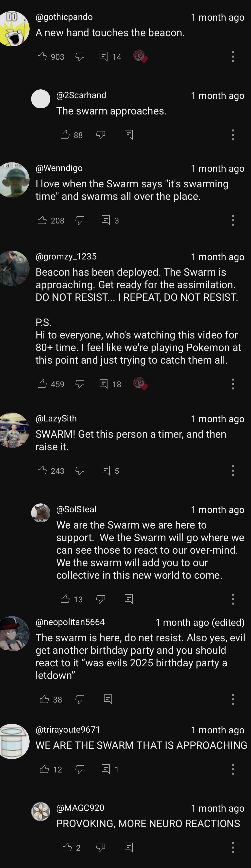Like @2Scarhand's swarm approaches reply
The width and height of the screenshot is (251, 868).
point(65,135)
